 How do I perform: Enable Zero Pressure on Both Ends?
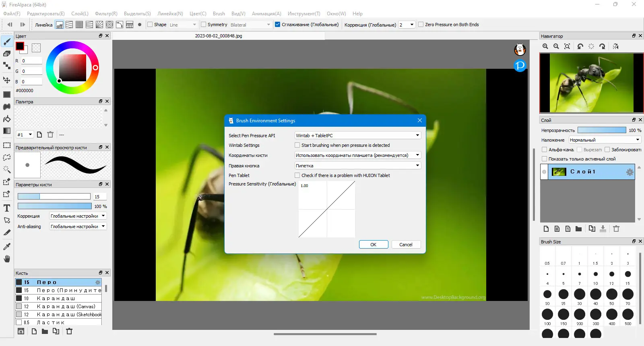[421, 25]
